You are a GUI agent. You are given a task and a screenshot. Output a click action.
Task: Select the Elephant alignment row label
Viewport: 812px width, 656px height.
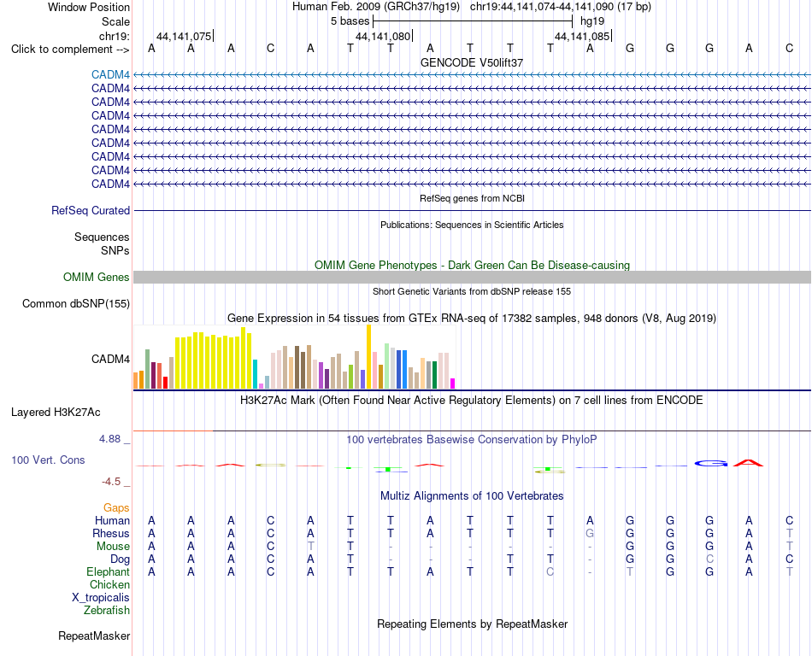tap(108, 572)
